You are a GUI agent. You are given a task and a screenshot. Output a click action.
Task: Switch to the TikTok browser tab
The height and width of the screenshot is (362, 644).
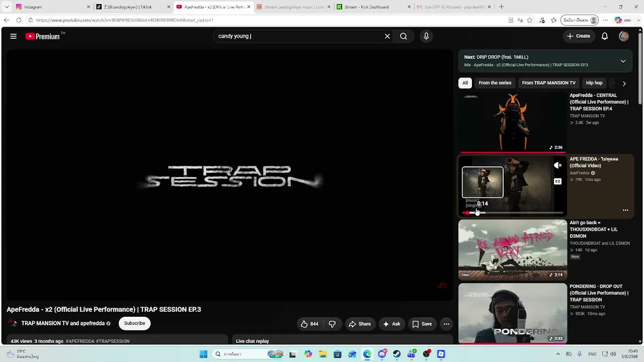(133, 7)
